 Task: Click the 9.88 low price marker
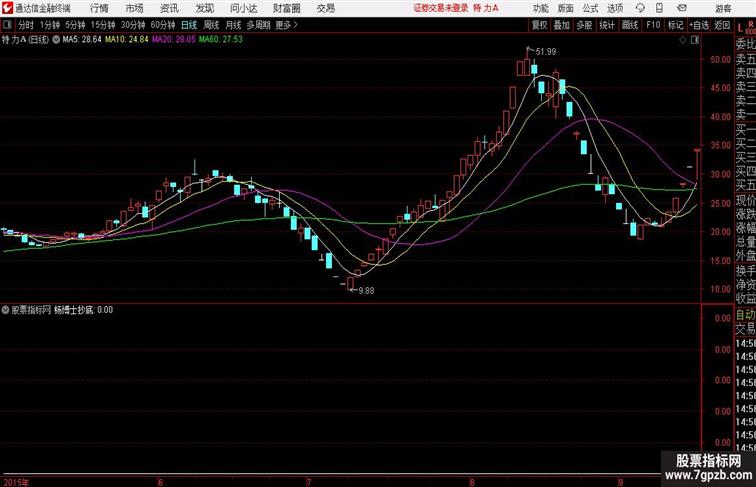(366, 291)
